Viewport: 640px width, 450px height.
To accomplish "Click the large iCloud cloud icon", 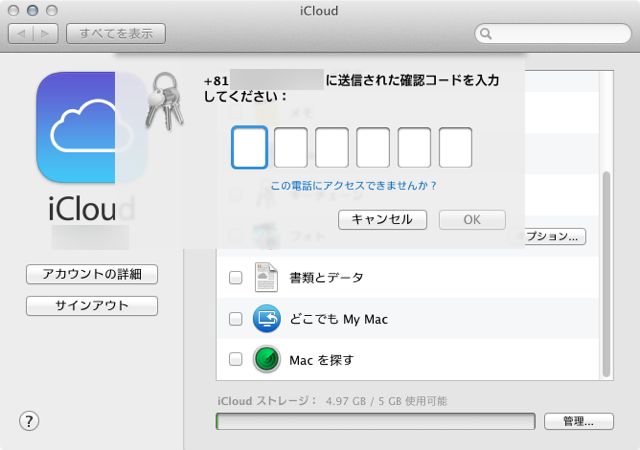I will point(91,127).
